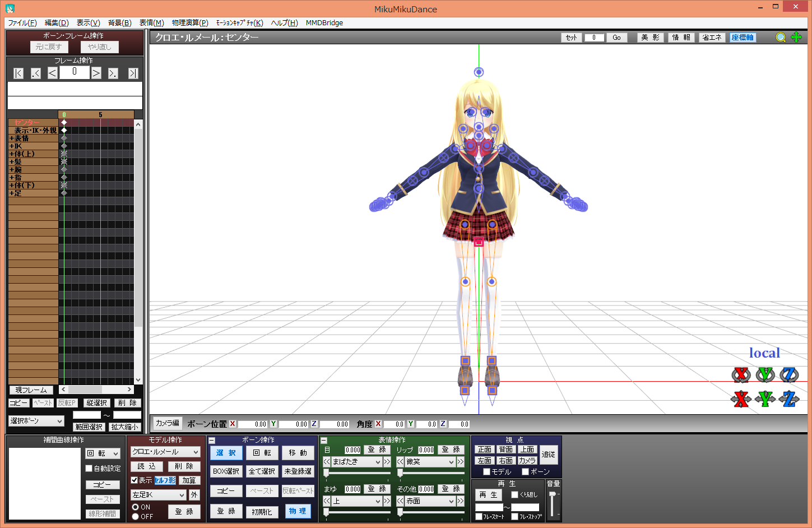Toggle the フレ・スタート checkbox
This screenshot has height=528, width=812.
click(x=479, y=516)
